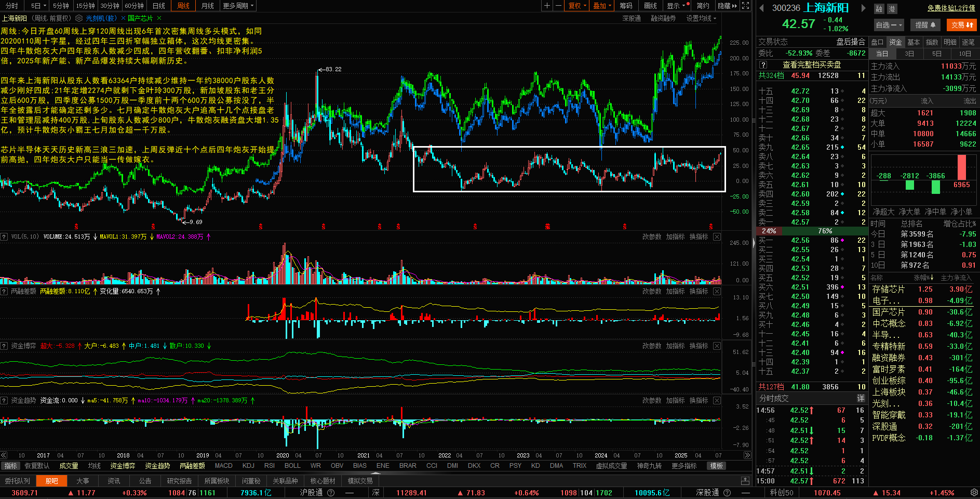This screenshot has height=499, width=980.
Task: Select 当日 period for fund flow
Action: coord(882,54)
